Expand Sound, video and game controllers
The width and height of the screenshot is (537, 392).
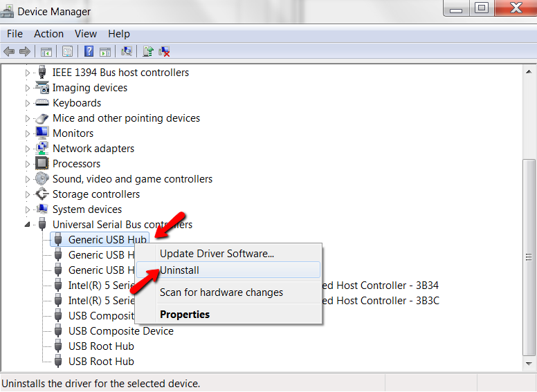point(28,179)
